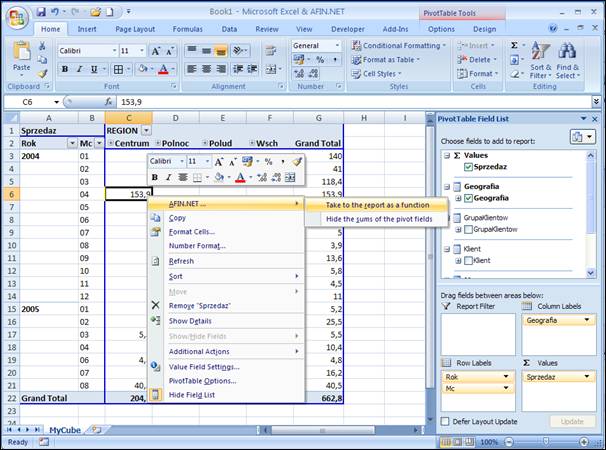This screenshot has width=606, height=450.
Task: Toggle Bold in the ribbon Font group
Action: pos(65,69)
